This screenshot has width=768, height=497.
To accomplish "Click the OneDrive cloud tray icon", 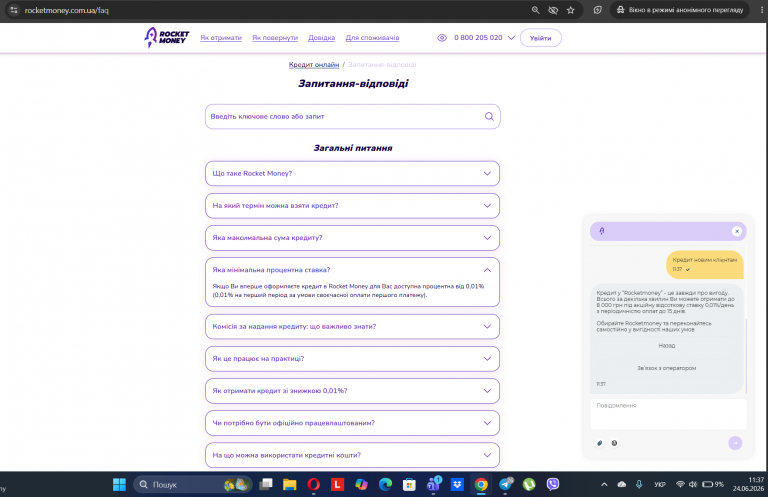I will pos(622,484).
